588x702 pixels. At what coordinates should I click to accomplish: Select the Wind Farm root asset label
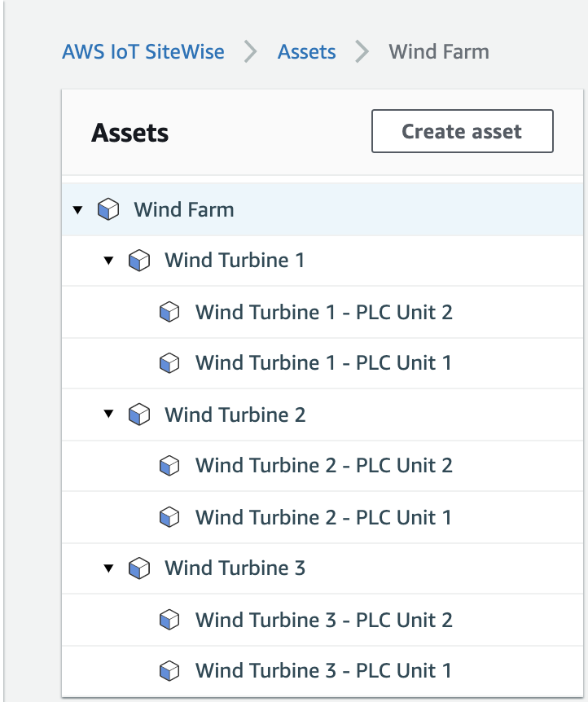tap(184, 210)
